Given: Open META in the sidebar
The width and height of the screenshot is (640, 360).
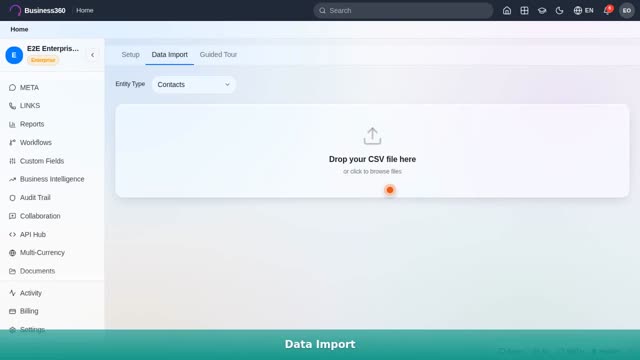Looking at the screenshot, I should click(x=52, y=88).
